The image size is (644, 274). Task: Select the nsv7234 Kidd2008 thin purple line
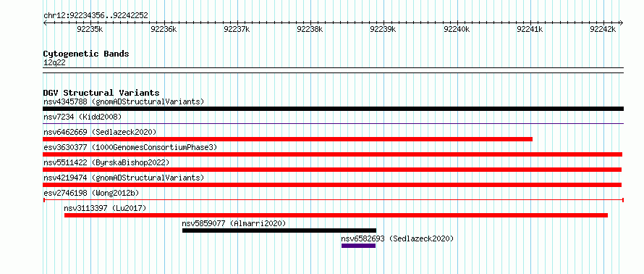[x=333, y=123]
